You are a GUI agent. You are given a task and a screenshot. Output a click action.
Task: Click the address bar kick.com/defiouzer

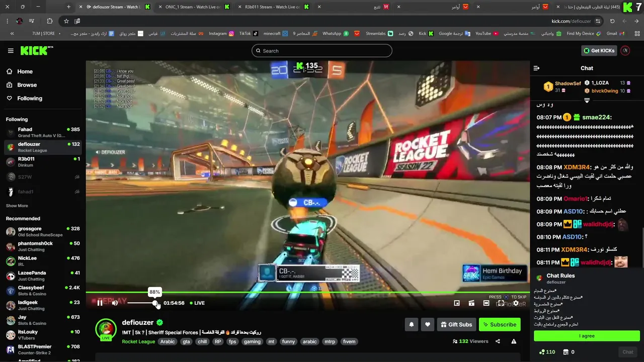tap(571, 21)
